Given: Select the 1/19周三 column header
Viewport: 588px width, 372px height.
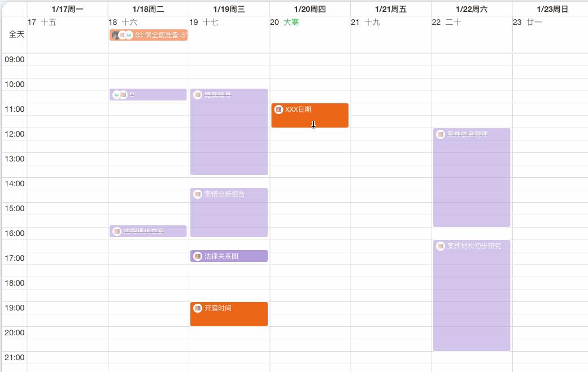Looking at the screenshot, I should pyautogui.click(x=229, y=9).
